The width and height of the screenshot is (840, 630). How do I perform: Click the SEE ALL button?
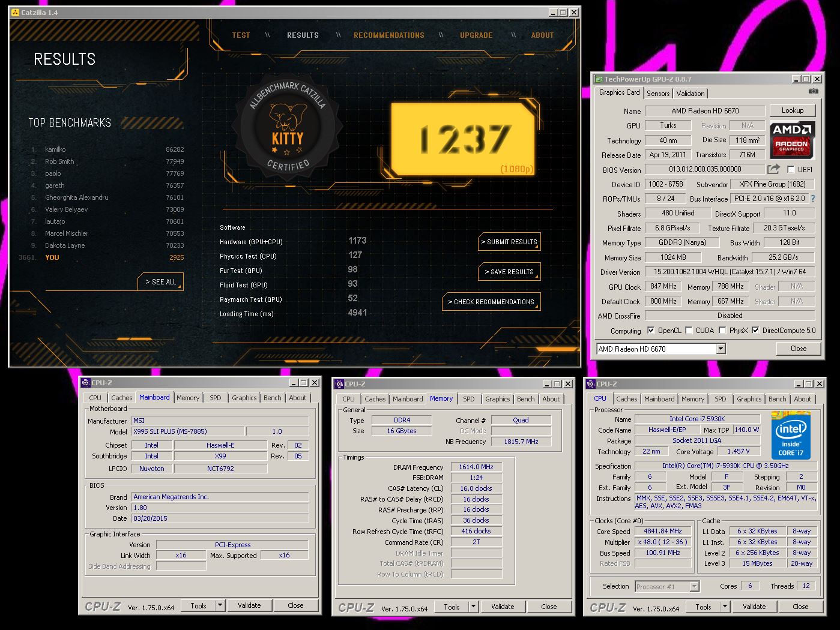(160, 281)
